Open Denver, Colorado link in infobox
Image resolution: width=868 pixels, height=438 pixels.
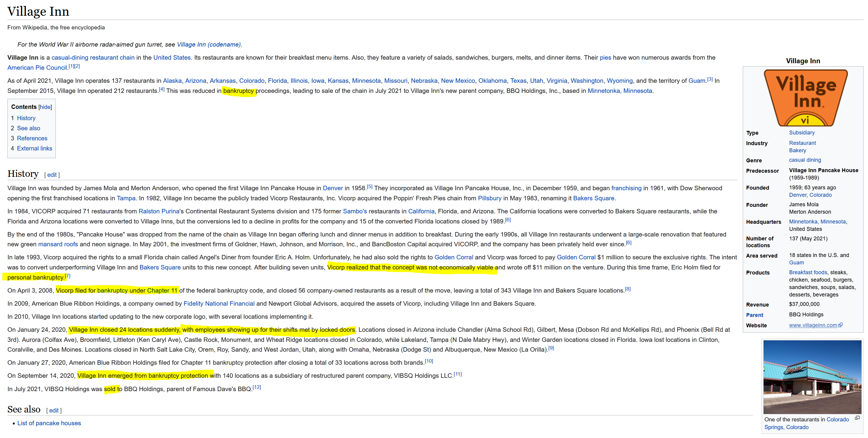tap(810, 195)
